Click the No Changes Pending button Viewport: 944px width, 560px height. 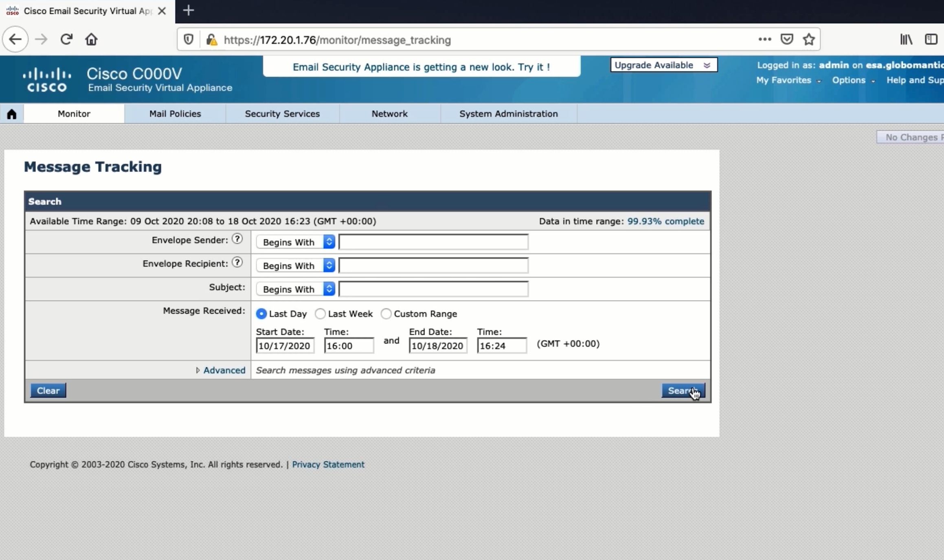pos(911,137)
